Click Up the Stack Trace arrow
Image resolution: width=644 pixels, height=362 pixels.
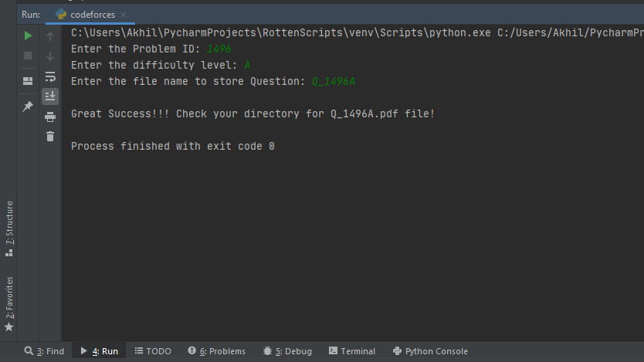click(x=50, y=36)
